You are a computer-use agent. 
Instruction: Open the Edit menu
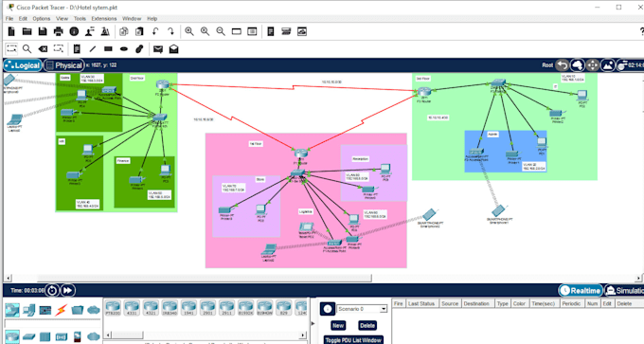(23, 19)
